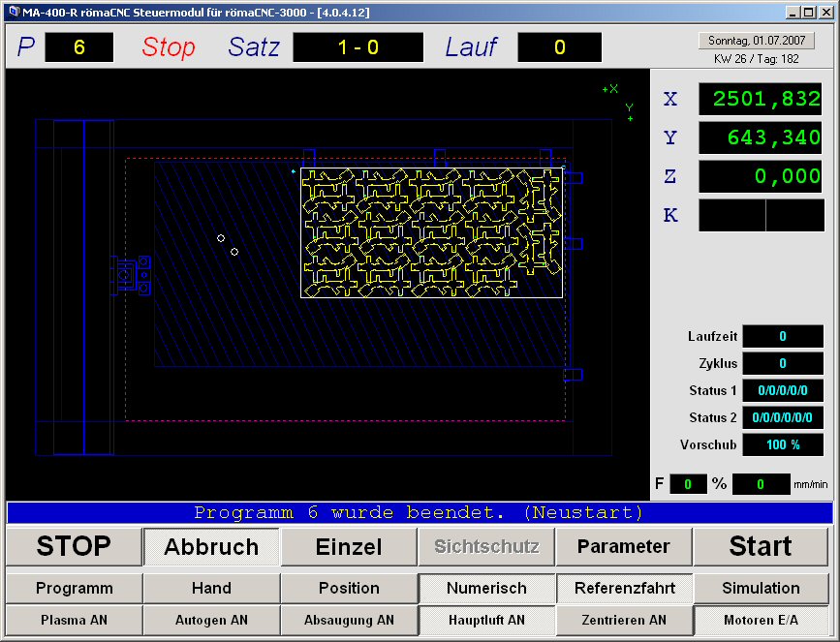Open the Programm menu button
Screen dimensions: 840x642
point(75,588)
